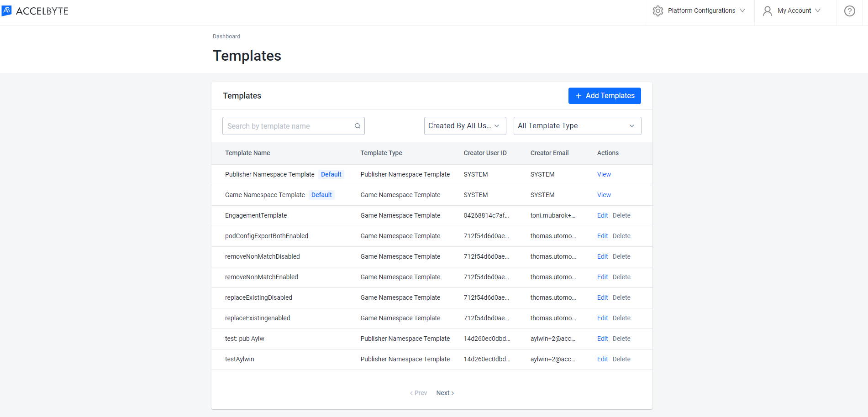Delete the test: pub Aylw template
The width and height of the screenshot is (868, 417).
point(621,339)
